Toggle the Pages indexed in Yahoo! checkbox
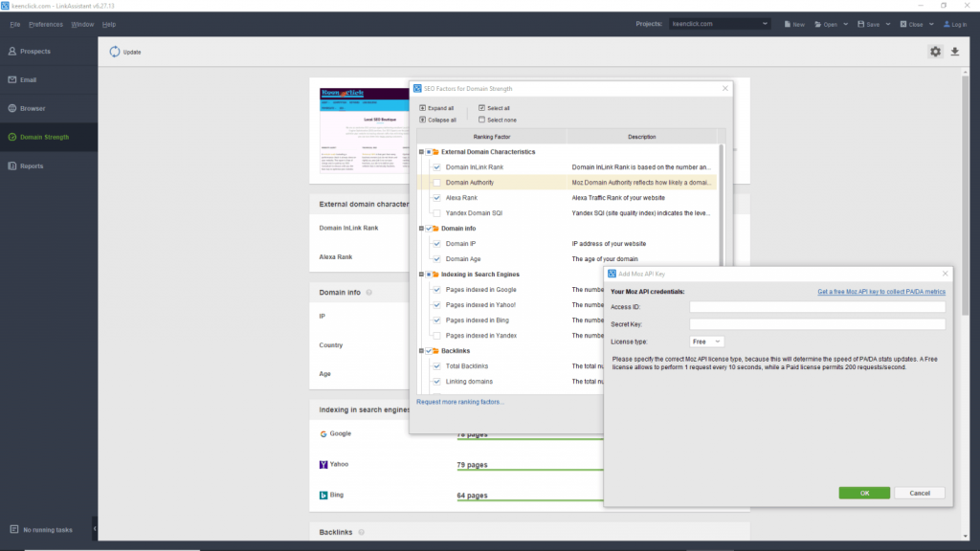 coord(436,305)
